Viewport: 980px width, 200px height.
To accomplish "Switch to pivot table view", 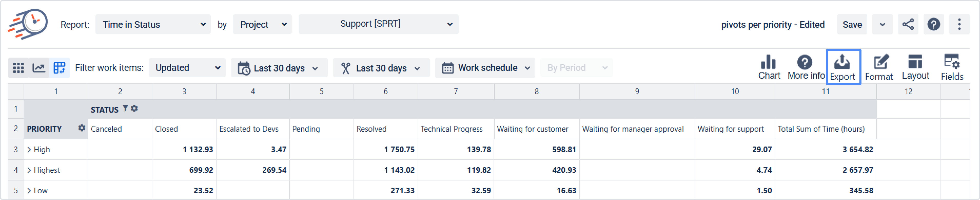I will (59, 68).
